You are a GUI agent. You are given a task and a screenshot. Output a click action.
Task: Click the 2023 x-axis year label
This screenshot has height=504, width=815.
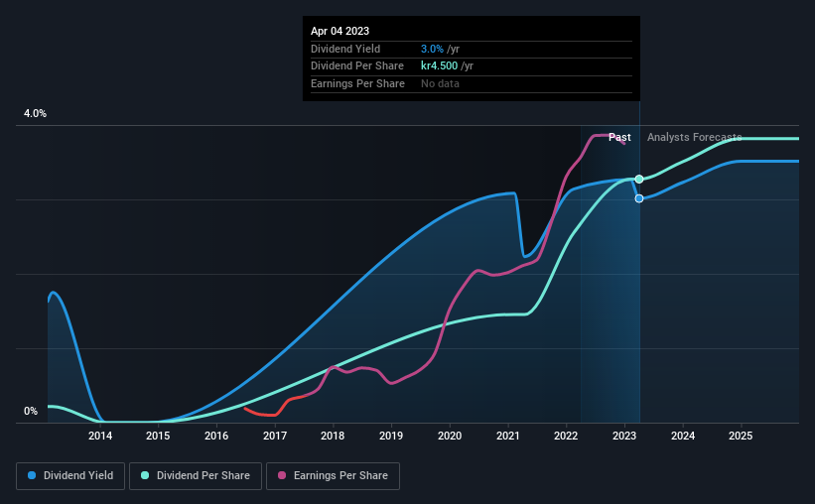(624, 436)
